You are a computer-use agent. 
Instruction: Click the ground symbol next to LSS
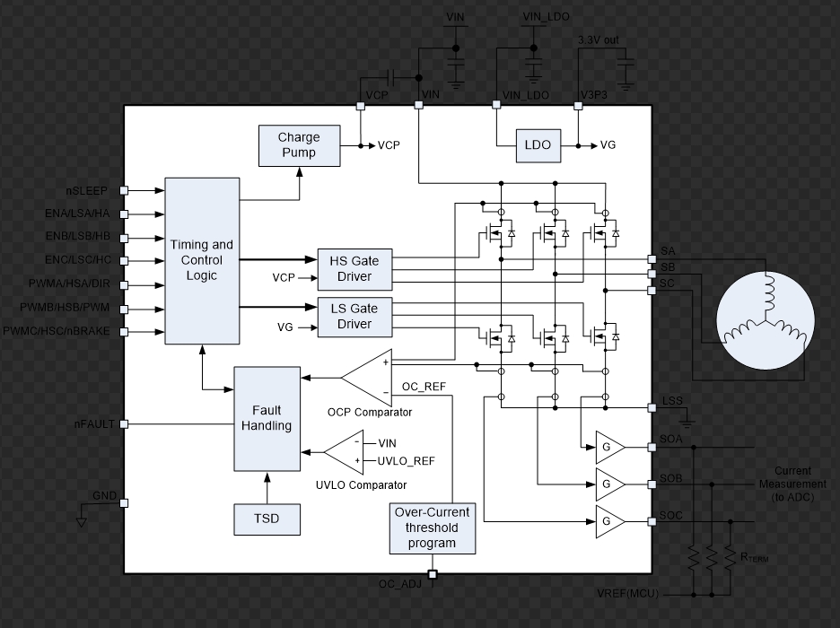[686, 418]
